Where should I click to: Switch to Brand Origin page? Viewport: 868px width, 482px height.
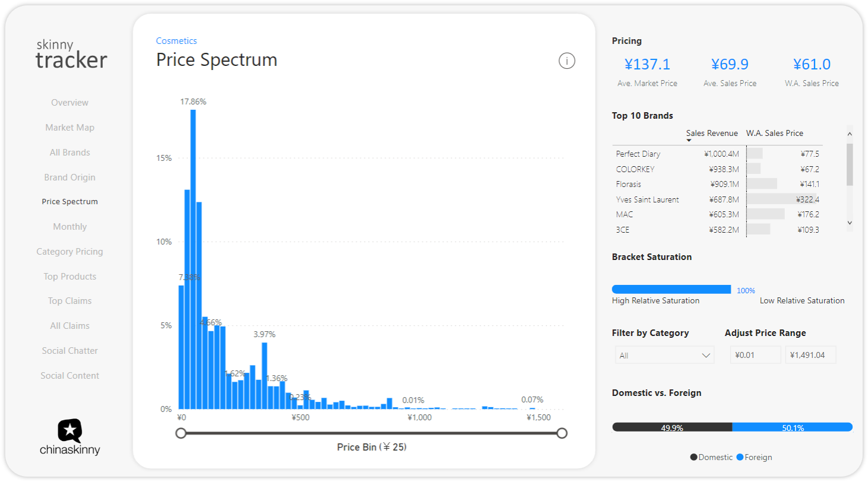69,177
